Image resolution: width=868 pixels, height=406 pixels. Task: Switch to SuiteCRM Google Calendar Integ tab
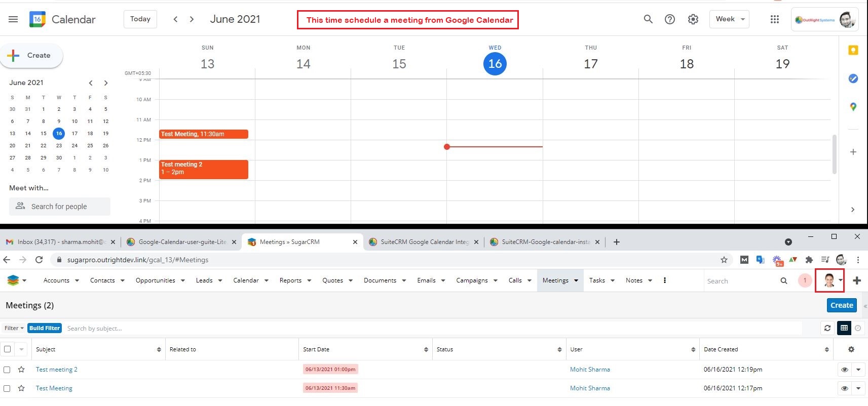[425, 242]
